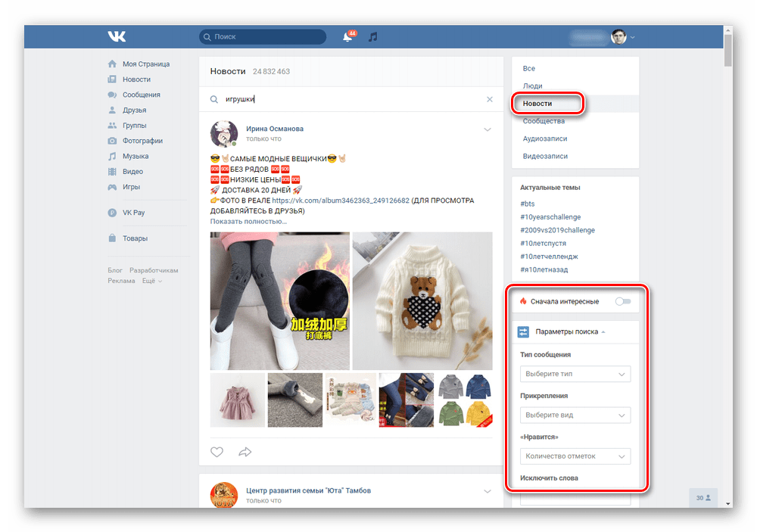Click 'Показать полностью…' link

248,222
